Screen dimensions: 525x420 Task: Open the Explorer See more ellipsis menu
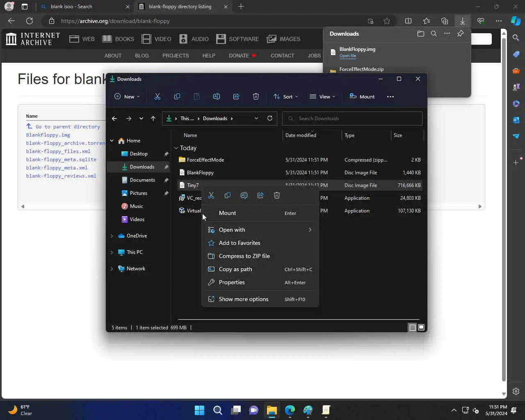click(390, 96)
